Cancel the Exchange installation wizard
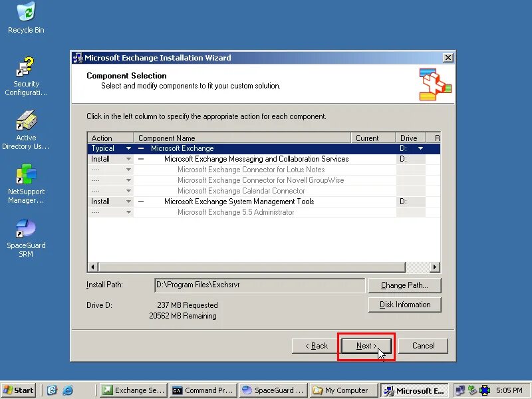The height and width of the screenshot is (399, 532). pyautogui.click(x=423, y=346)
